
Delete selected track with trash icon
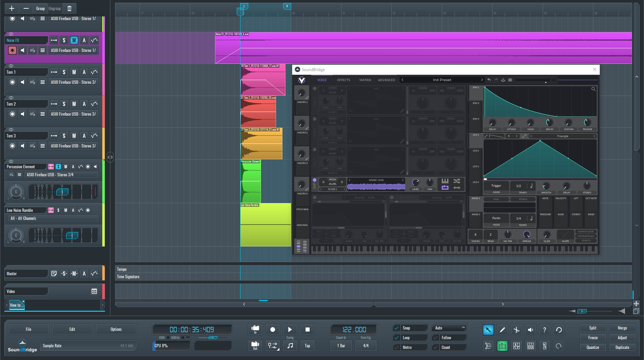[x=69, y=8]
